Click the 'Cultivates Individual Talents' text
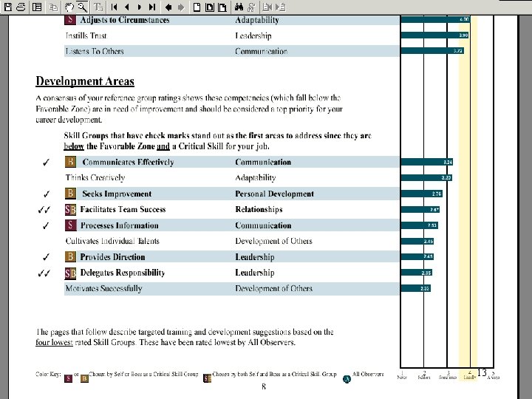 [112, 241]
